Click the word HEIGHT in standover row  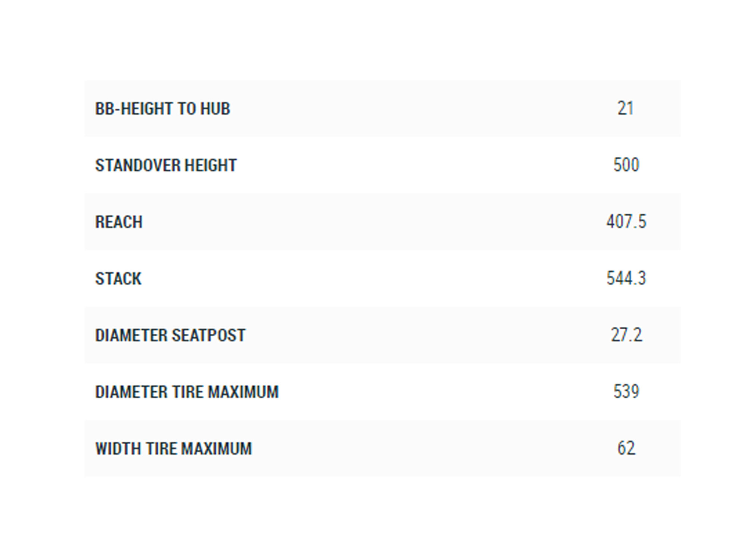(211, 165)
